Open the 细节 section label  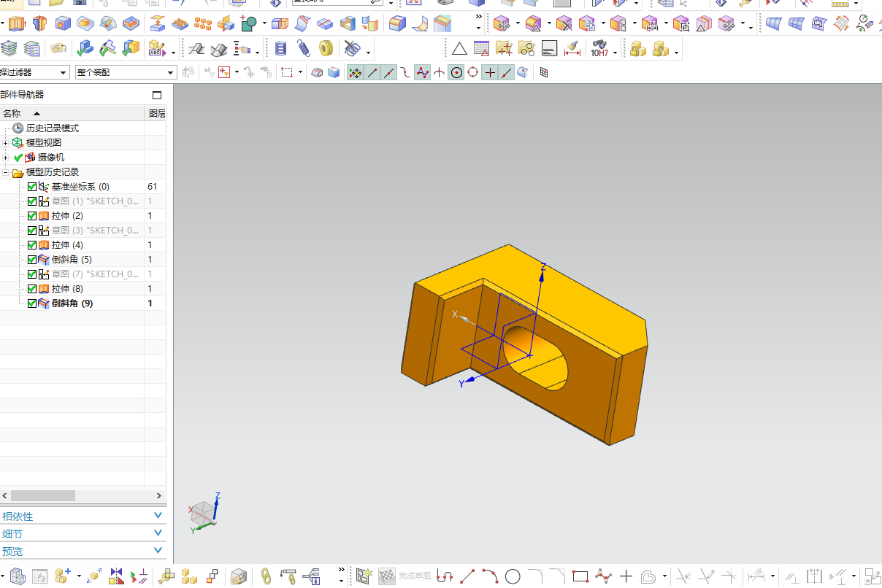click(12, 534)
